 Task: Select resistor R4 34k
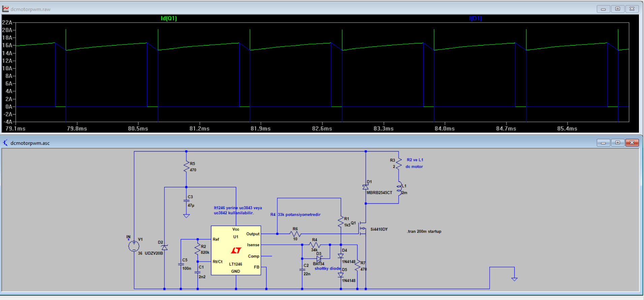click(314, 245)
